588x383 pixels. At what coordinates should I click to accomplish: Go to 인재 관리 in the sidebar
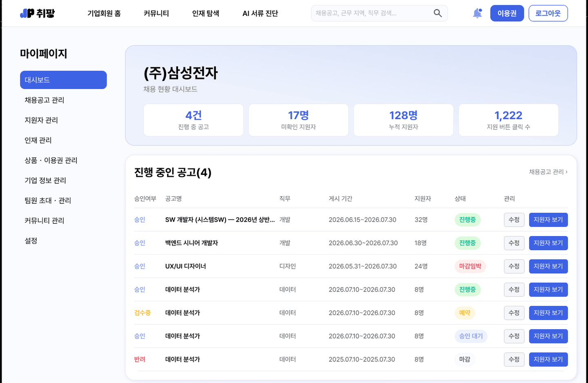click(x=38, y=140)
